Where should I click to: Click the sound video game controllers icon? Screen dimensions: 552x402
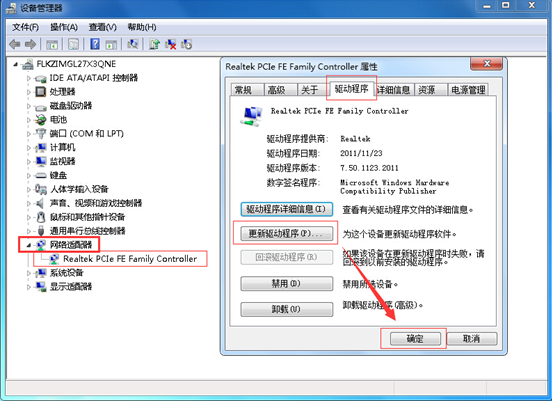[x=40, y=203]
